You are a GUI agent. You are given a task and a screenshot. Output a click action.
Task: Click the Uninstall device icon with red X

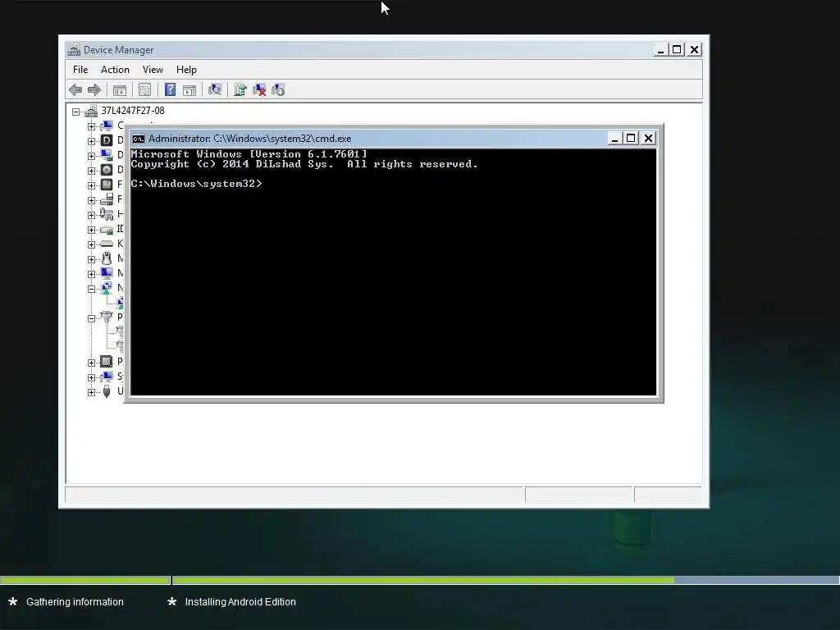click(x=259, y=89)
